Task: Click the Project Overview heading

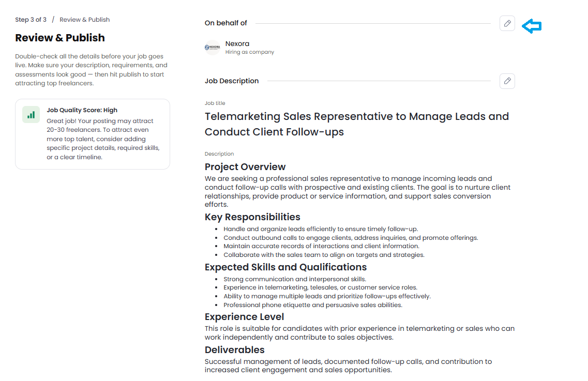Action: [x=245, y=167]
